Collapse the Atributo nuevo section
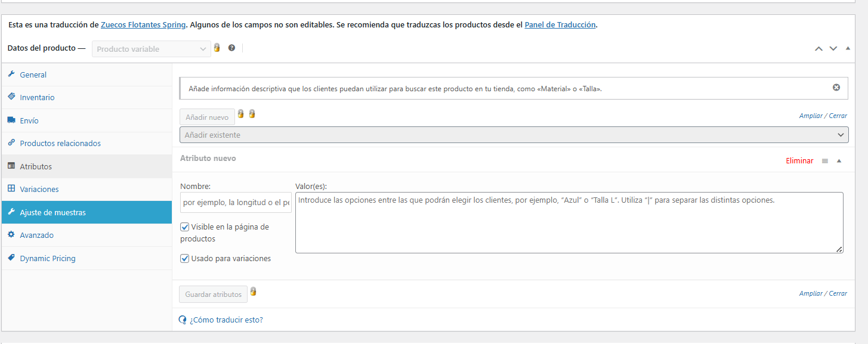 tap(839, 161)
